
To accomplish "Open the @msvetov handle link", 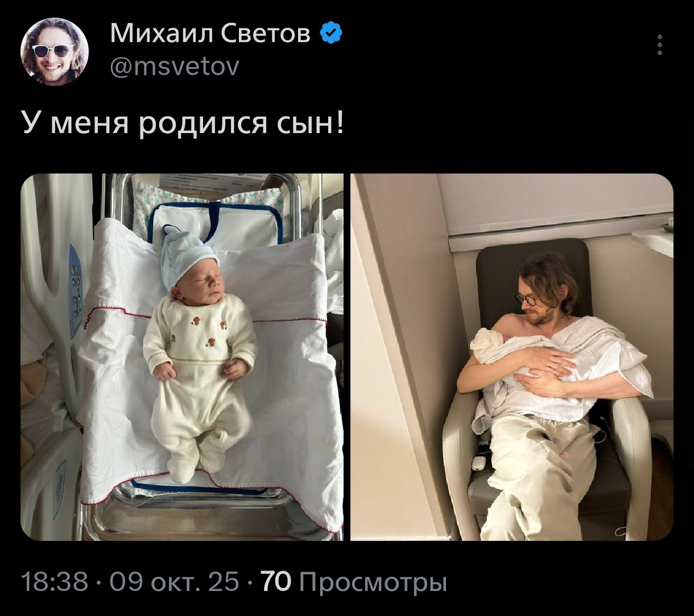I will (175, 67).
